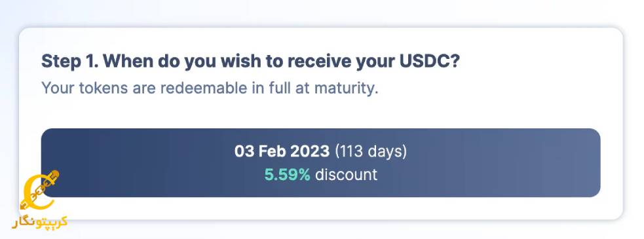The width and height of the screenshot is (644, 239).
Task: Click the Step 1 heading text
Action: 250,61
